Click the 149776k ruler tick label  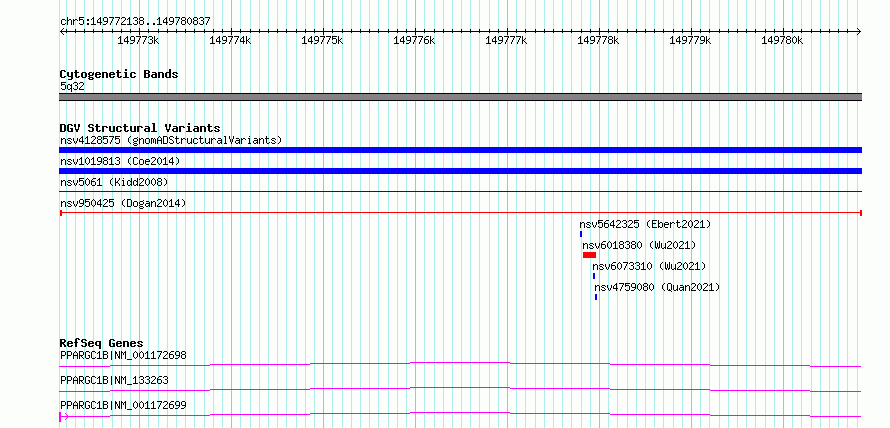click(414, 41)
